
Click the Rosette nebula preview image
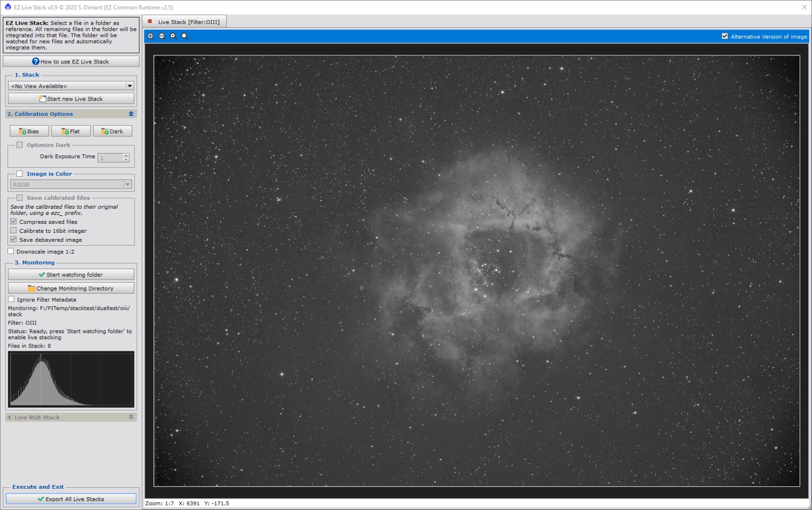(477, 271)
